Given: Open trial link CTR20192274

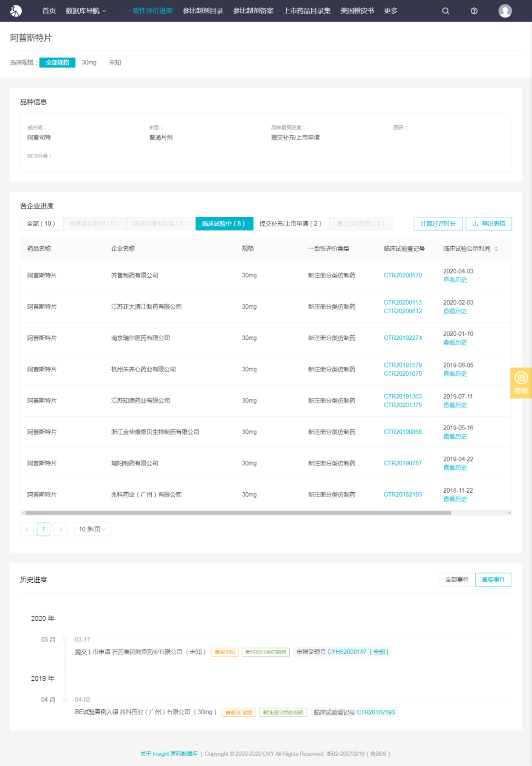Looking at the screenshot, I should coord(403,338).
